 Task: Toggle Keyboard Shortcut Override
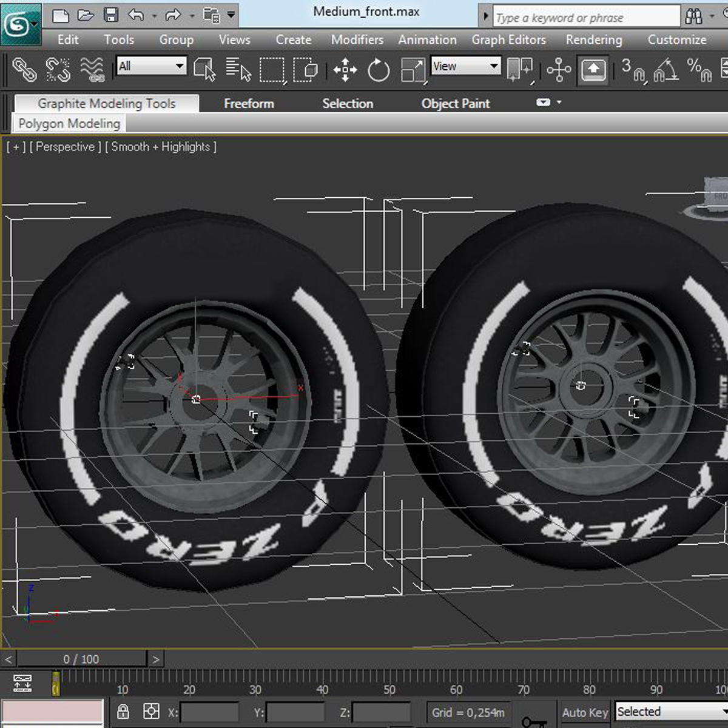[x=593, y=70]
